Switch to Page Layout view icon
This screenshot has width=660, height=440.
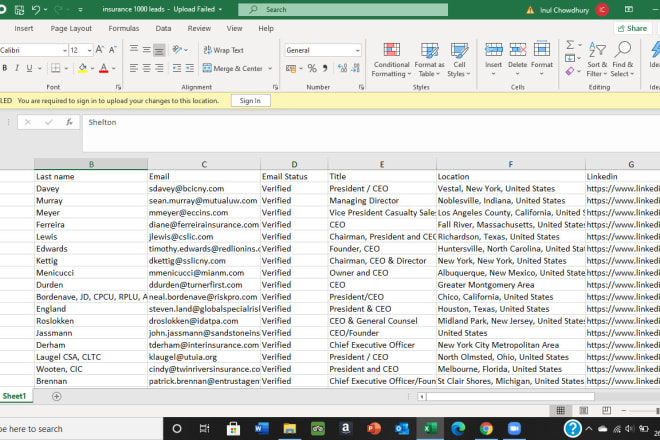click(x=583, y=410)
